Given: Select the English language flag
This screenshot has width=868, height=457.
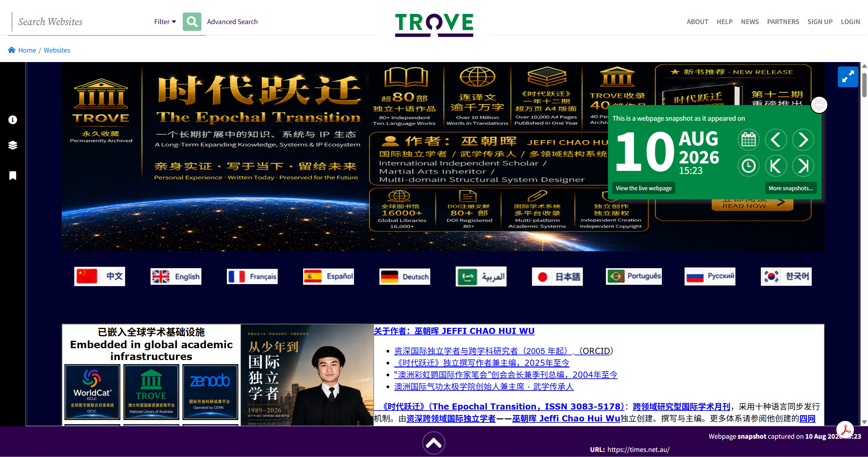Looking at the screenshot, I should tap(176, 276).
